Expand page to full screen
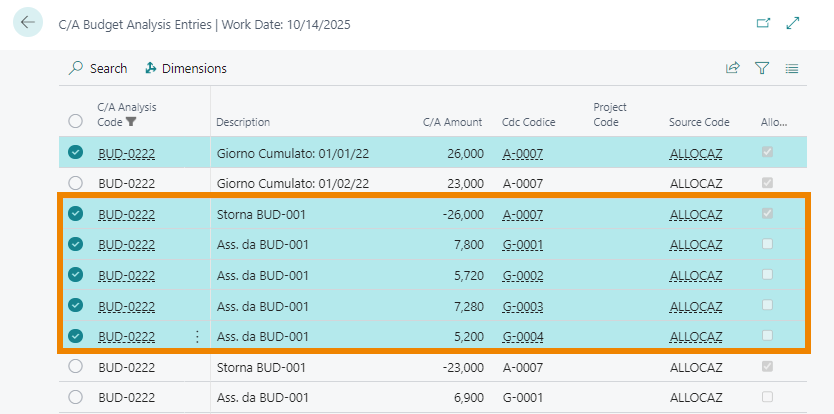The image size is (834, 414). coord(793,23)
